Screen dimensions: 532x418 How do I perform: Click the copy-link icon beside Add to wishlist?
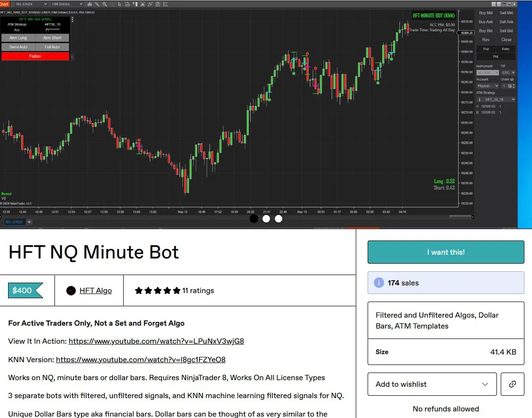[512, 384]
